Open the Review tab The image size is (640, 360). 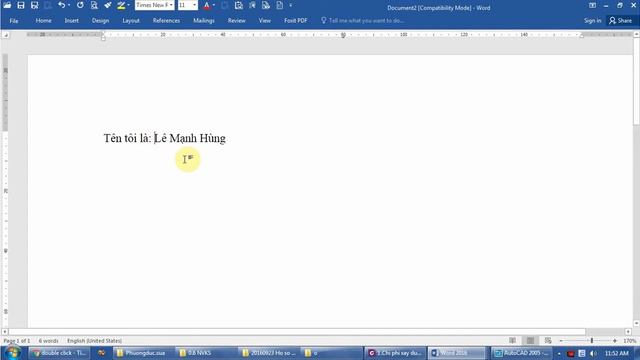click(x=237, y=20)
